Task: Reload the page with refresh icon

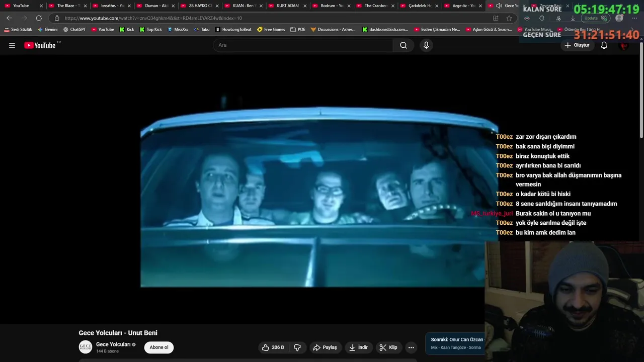Action: point(39,18)
